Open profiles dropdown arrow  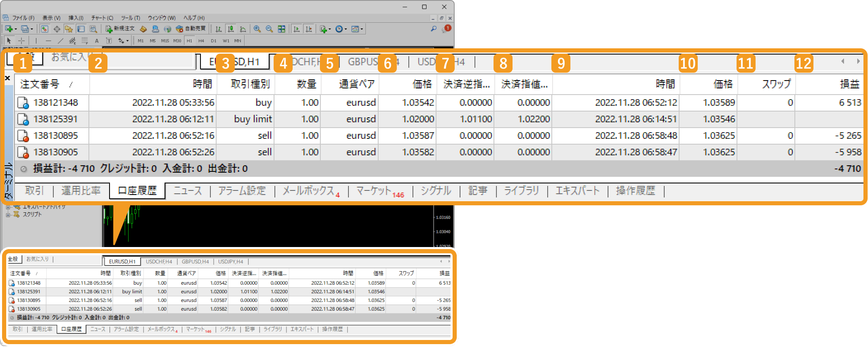pos(32,29)
